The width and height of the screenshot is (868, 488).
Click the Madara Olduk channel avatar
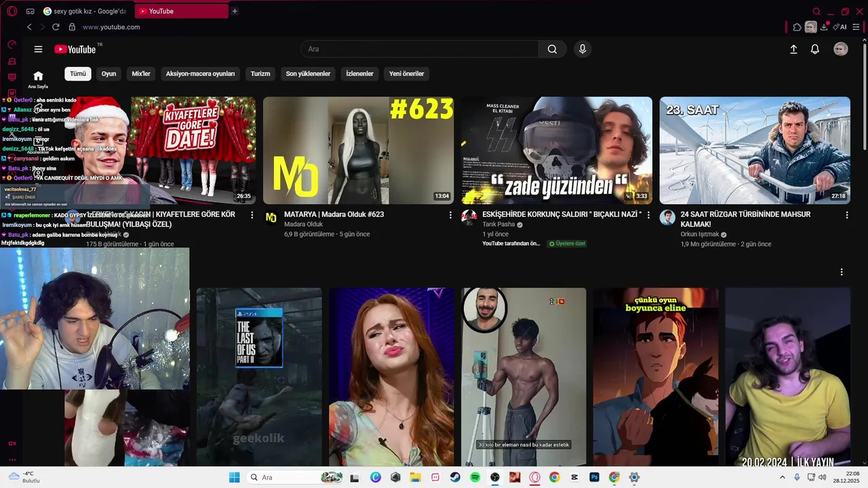pos(271,218)
